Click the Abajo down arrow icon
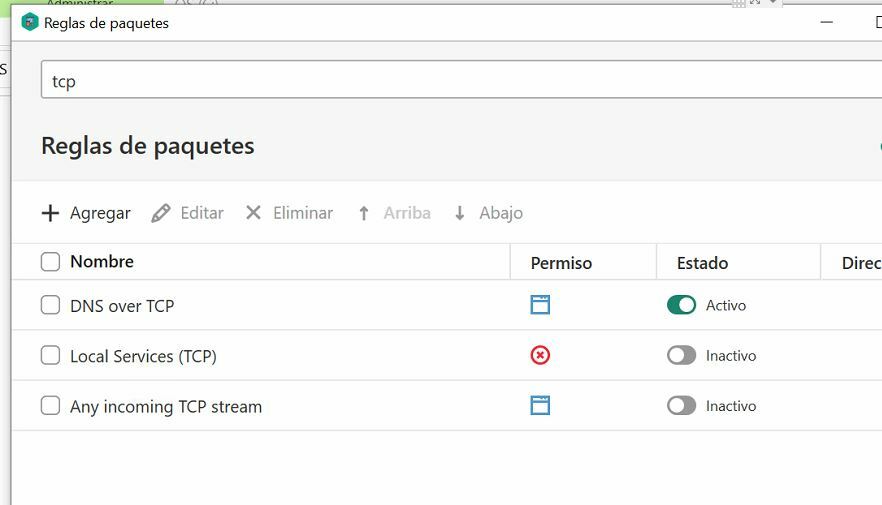882x505 pixels. (460, 213)
